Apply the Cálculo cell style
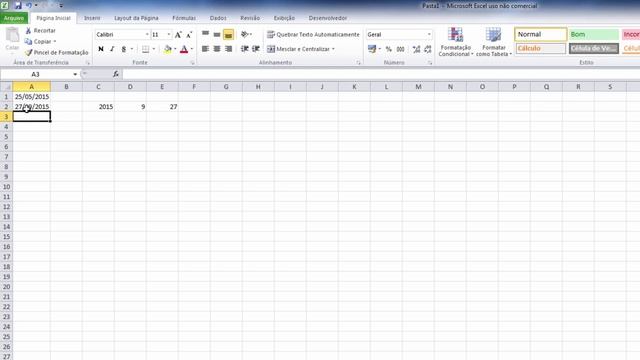 [x=540, y=49]
